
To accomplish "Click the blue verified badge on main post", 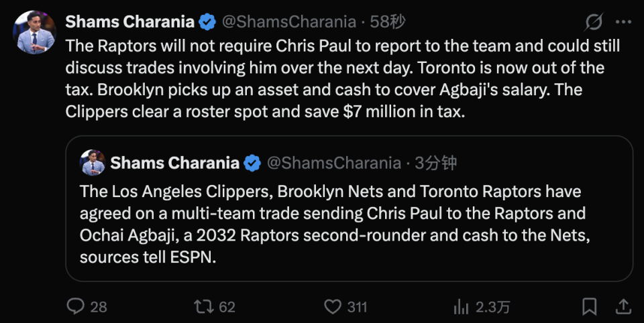I will click(208, 22).
